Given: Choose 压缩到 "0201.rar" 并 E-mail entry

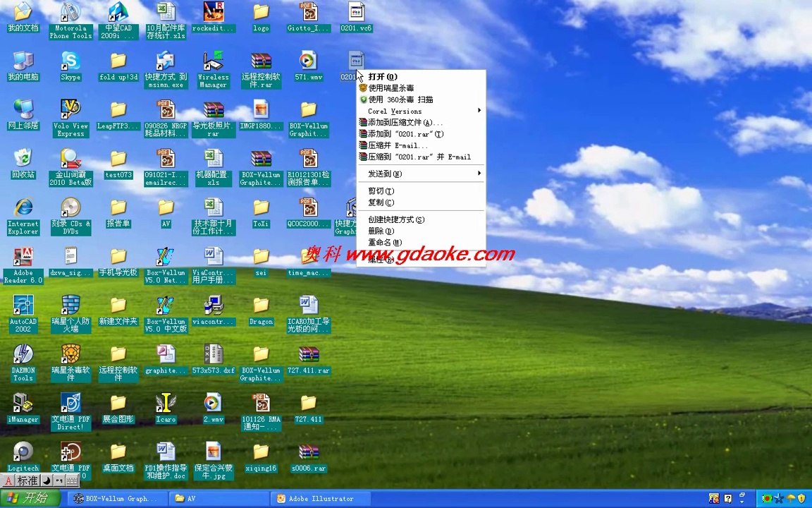Looking at the screenshot, I should 421,157.
